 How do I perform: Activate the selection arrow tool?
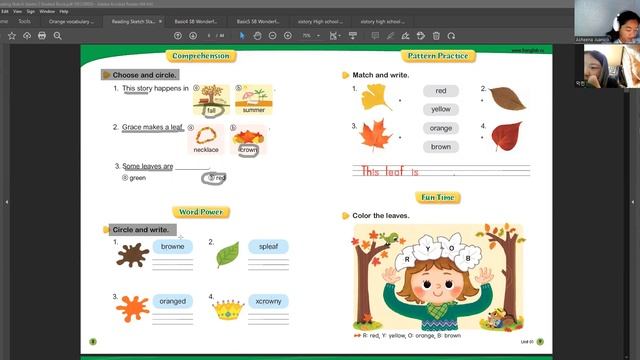(x=242, y=36)
